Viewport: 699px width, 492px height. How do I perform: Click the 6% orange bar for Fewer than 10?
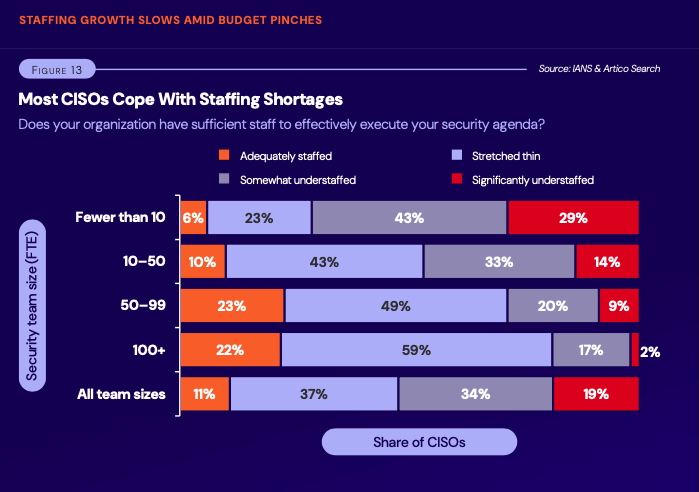(193, 217)
